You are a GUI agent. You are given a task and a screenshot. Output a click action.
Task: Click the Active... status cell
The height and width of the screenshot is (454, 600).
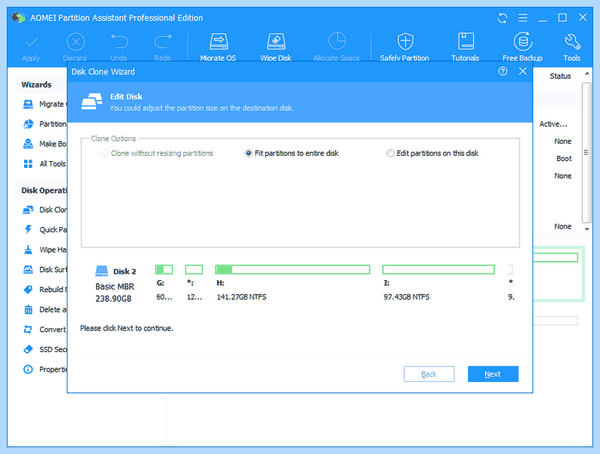coord(553,124)
